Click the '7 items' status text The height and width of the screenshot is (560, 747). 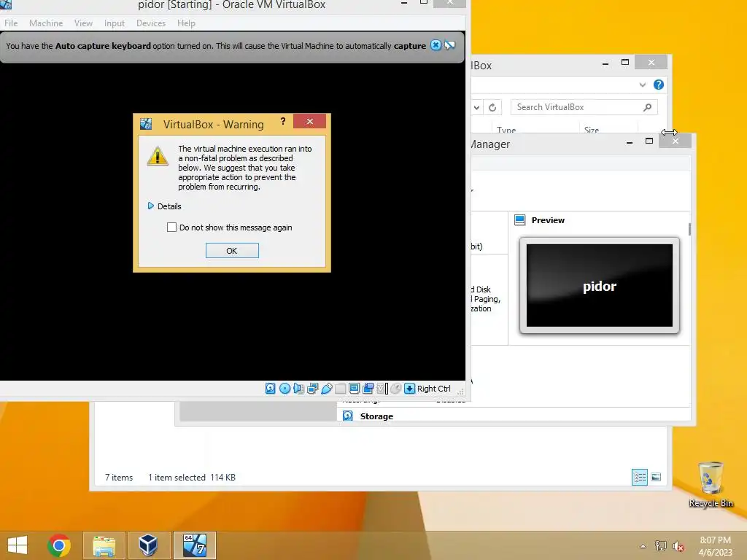[x=119, y=477]
